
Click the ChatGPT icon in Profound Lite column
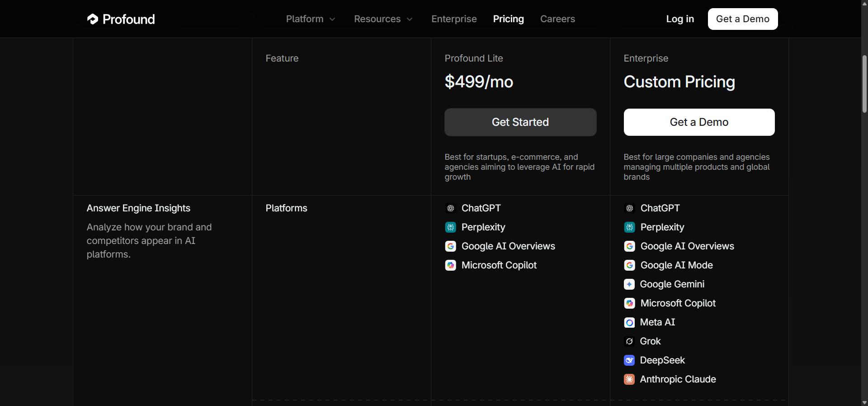pyautogui.click(x=451, y=208)
